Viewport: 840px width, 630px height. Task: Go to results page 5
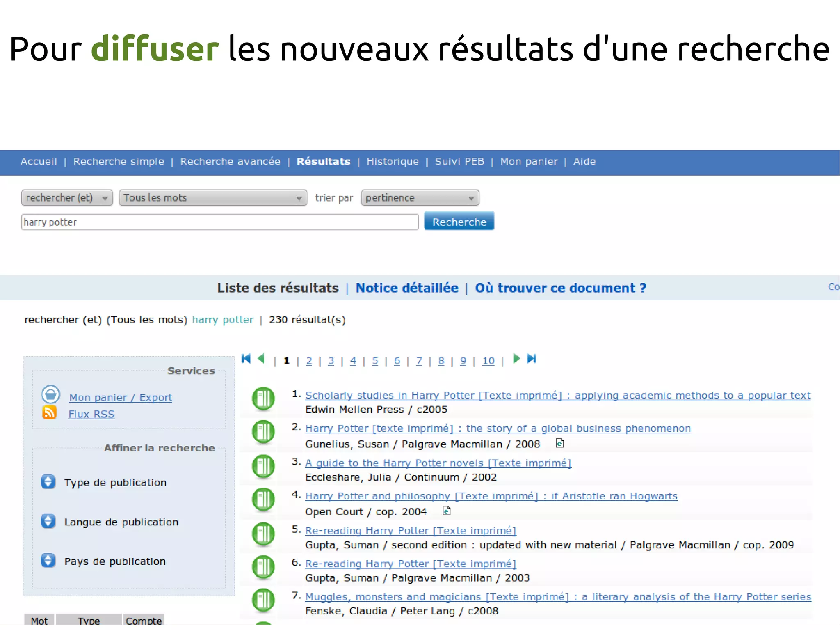(x=375, y=361)
